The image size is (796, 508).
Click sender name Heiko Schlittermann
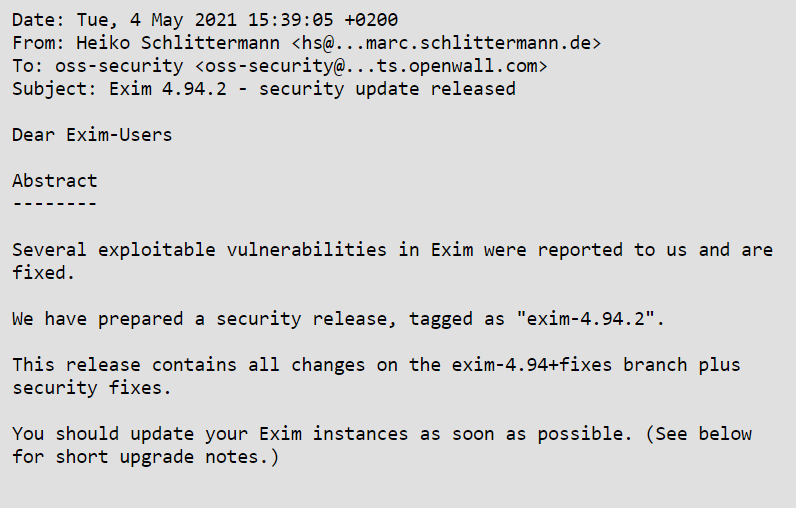click(x=178, y=43)
